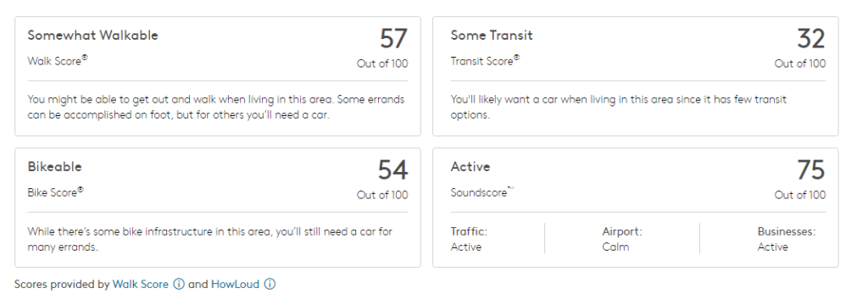Viewport: 868px width, 305px height.
Task: Select the Somewhat Walkable heading
Action: pos(93,36)
